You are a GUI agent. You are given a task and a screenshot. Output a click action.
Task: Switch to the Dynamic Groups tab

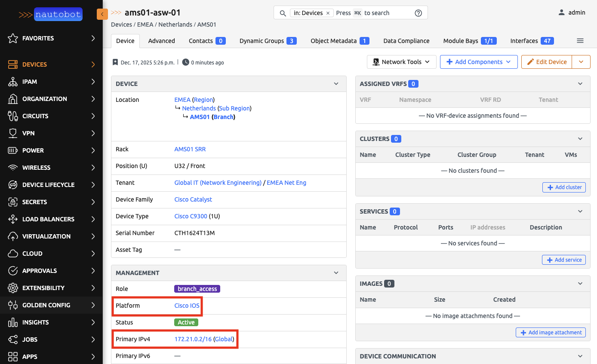[268, 41]
